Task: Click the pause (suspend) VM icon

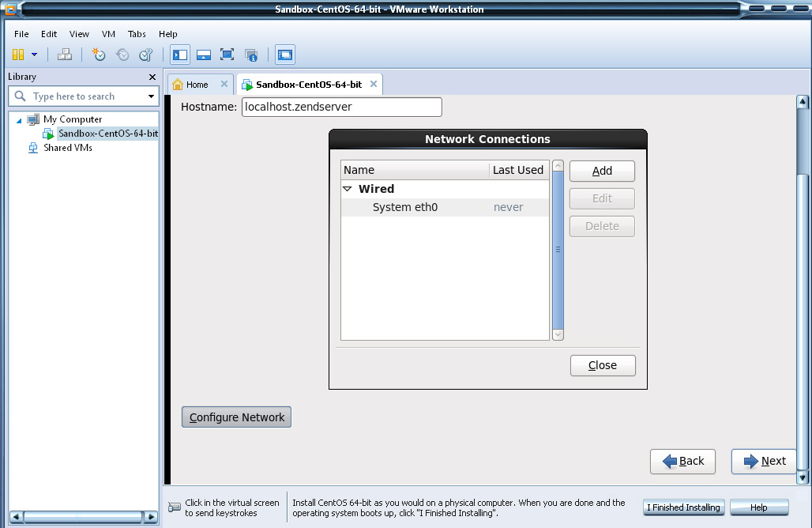Action: 18,55
